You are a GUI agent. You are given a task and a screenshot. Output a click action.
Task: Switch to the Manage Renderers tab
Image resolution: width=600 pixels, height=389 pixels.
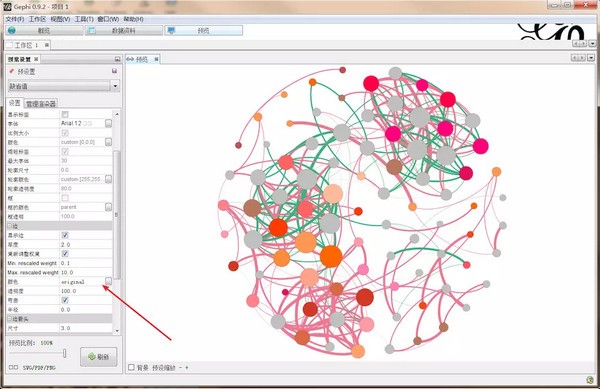(41, 103)
